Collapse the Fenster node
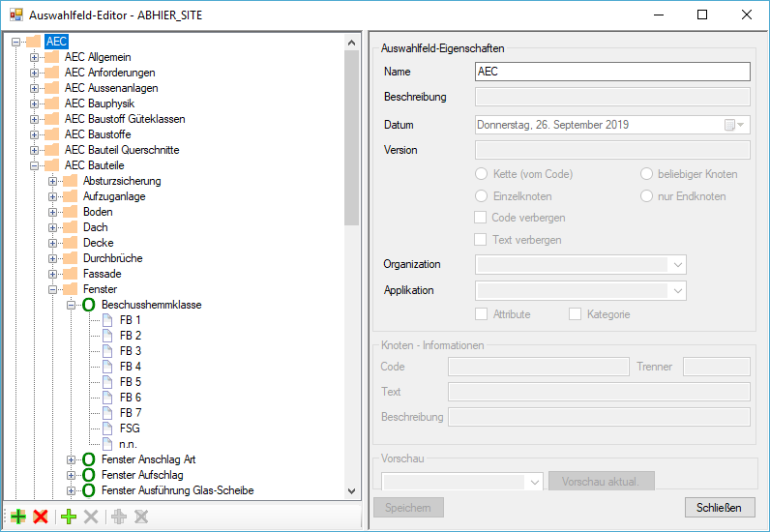 click(52, 289)
